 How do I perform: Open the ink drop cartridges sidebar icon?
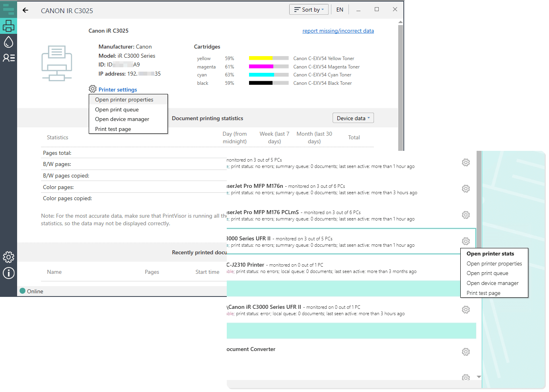tap(8, 42)
